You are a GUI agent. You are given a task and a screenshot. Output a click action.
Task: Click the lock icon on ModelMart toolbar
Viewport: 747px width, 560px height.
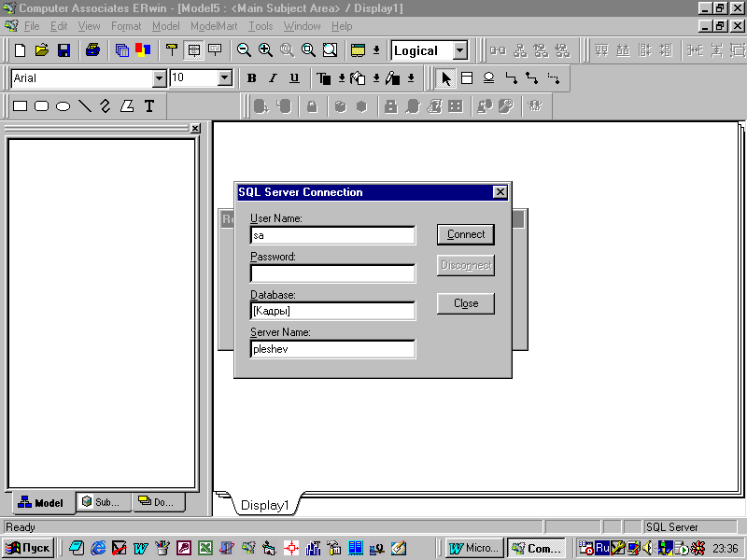(x=312, y=106)
